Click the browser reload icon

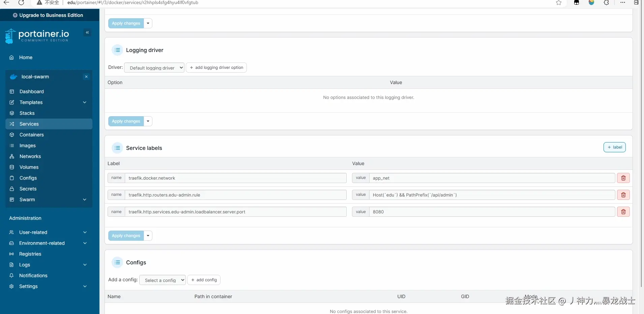click(21, 3)
